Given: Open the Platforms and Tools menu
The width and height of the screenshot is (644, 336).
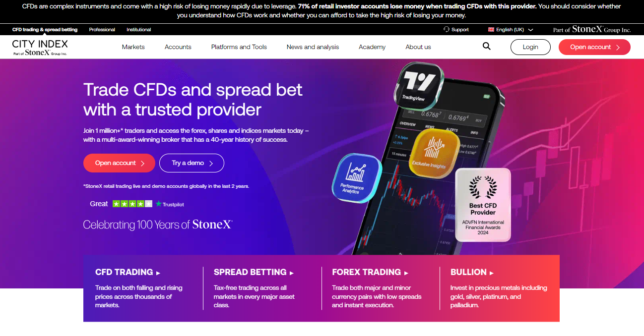Looking at the screenshot, I should [239, 47].
